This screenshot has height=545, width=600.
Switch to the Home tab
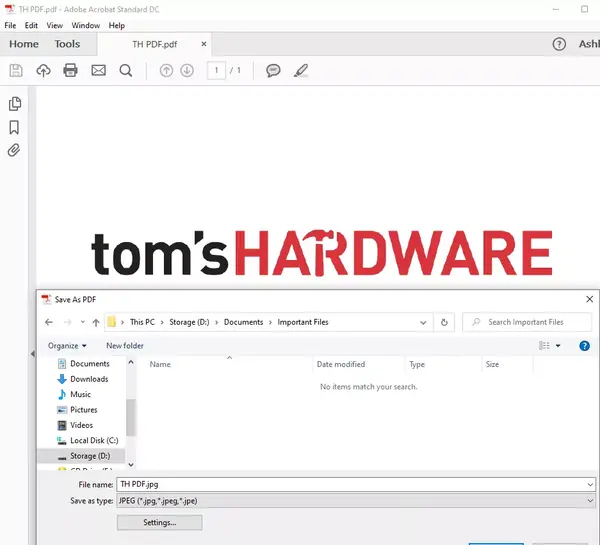tap(24, 44)
